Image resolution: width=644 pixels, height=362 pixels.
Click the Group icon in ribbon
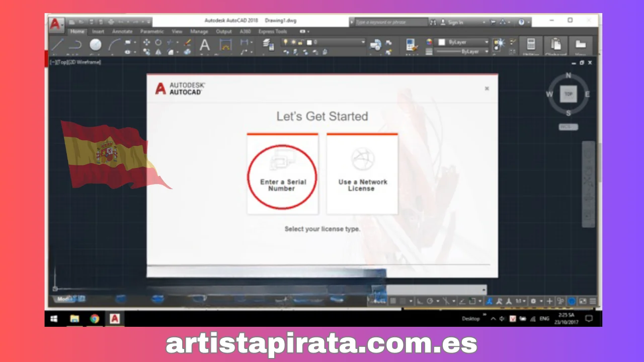click(500, 44)
